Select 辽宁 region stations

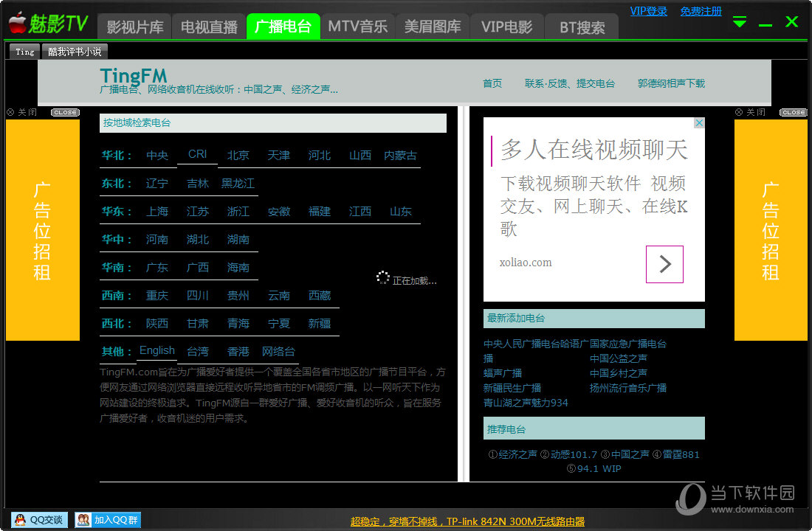157,183
